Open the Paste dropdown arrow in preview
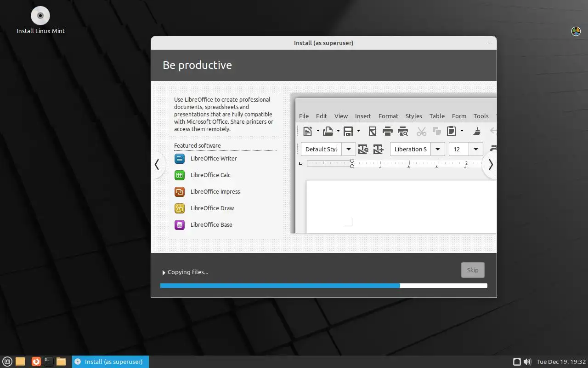 tap(462, 132)
